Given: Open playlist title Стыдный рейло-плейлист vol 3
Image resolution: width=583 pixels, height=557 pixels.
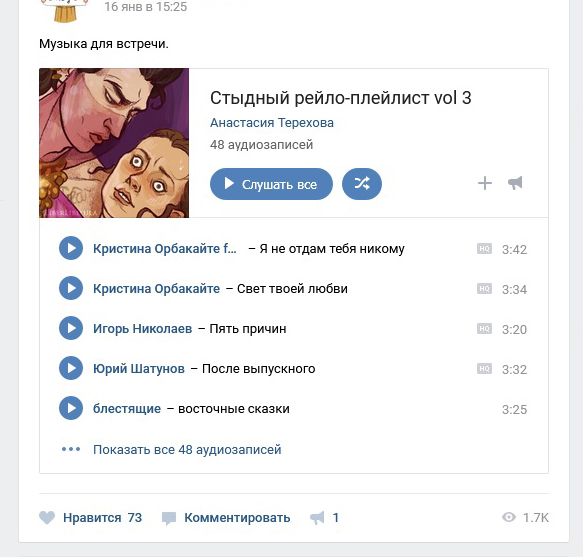Looking at the screenshot, I should pos(341,98).
